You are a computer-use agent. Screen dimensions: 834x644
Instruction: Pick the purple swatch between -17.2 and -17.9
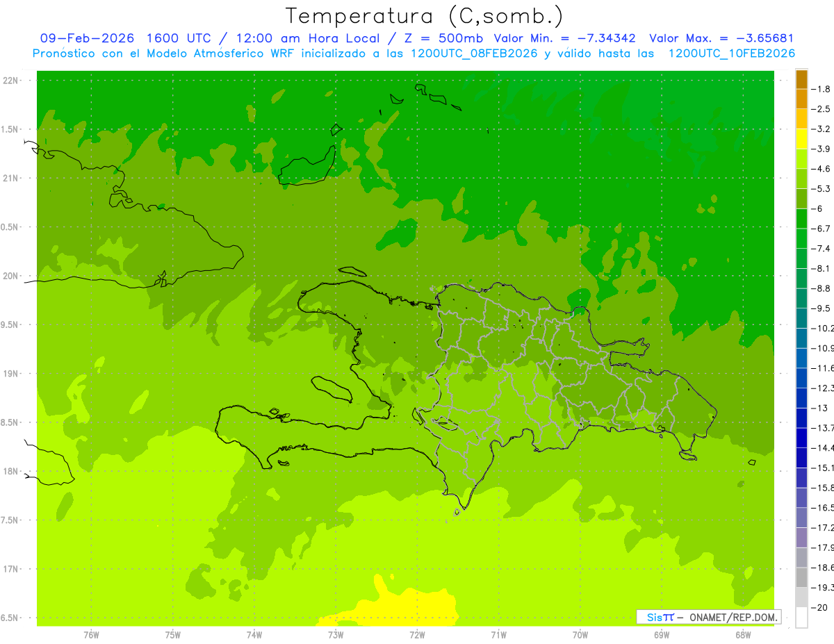click(x=801, y=538)
